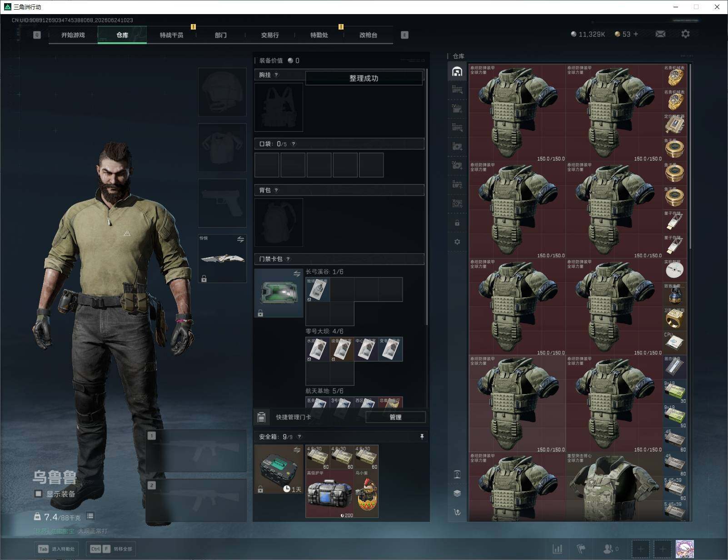Select the level V expansion box in warehouse sidebar
728x560 pixels.
click(457, 203)
